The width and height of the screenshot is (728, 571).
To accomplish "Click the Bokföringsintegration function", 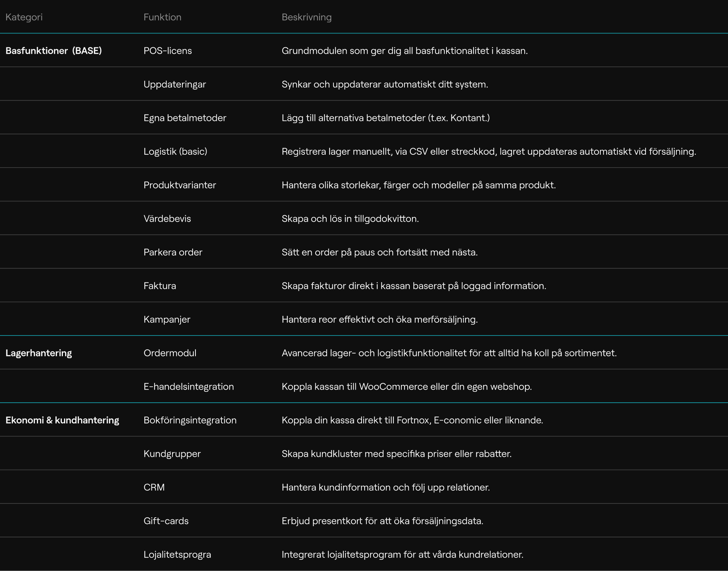I will click(190, 420).
